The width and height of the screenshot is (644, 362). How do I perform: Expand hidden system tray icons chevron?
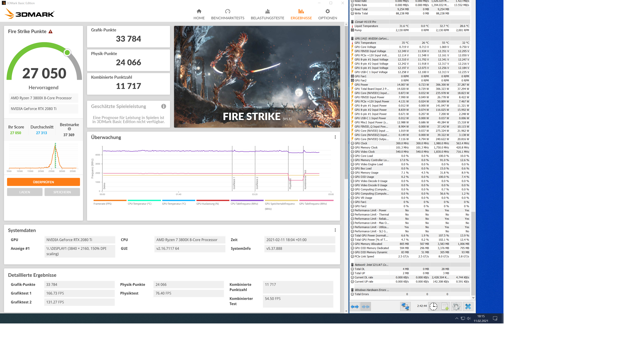(457, 318)
